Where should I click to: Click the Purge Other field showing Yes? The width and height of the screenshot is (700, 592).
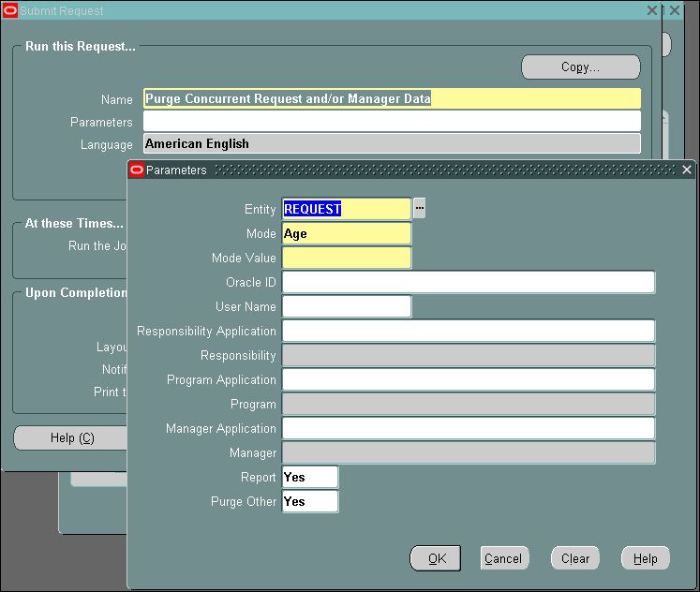[x=310, y=501]
